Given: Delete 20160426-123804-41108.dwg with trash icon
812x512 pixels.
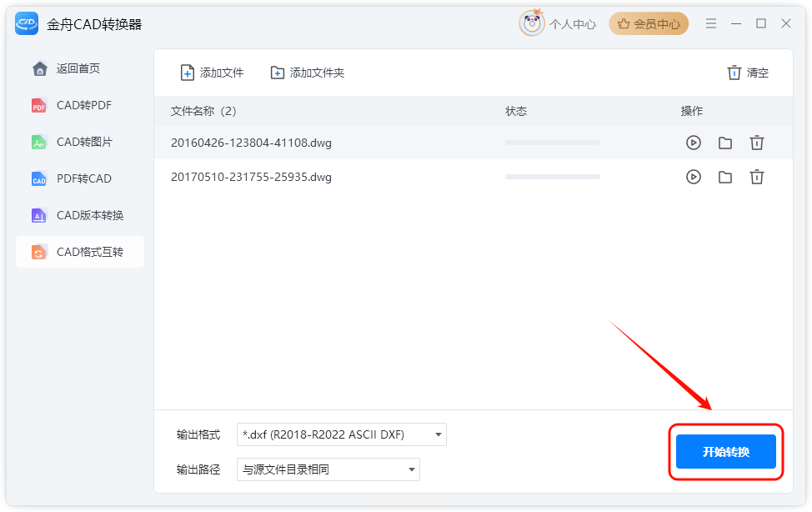Looking at the screenshot, I should click(x=757, y=143).
